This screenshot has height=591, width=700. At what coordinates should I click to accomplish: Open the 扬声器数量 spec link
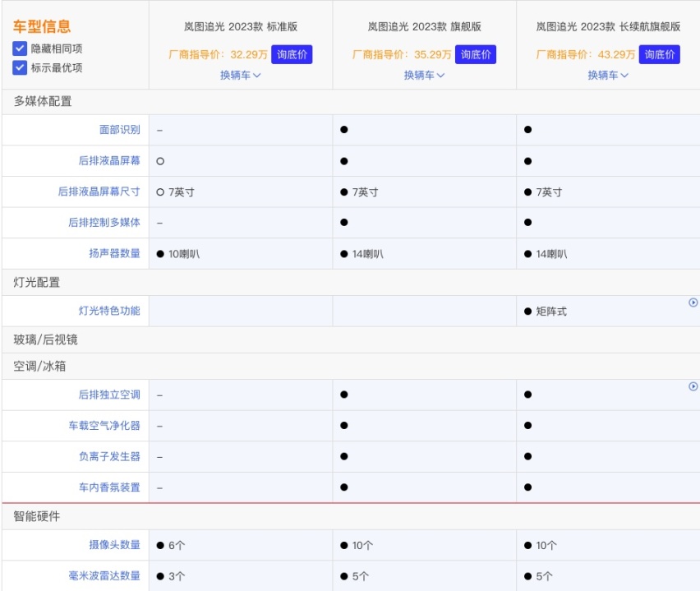[x=115, y=253]
